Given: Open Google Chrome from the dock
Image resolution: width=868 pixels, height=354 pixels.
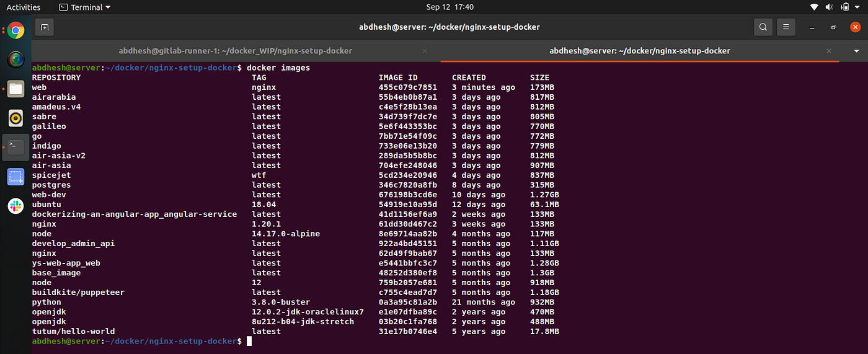Looking at the screenshot, I should [15, 30].
